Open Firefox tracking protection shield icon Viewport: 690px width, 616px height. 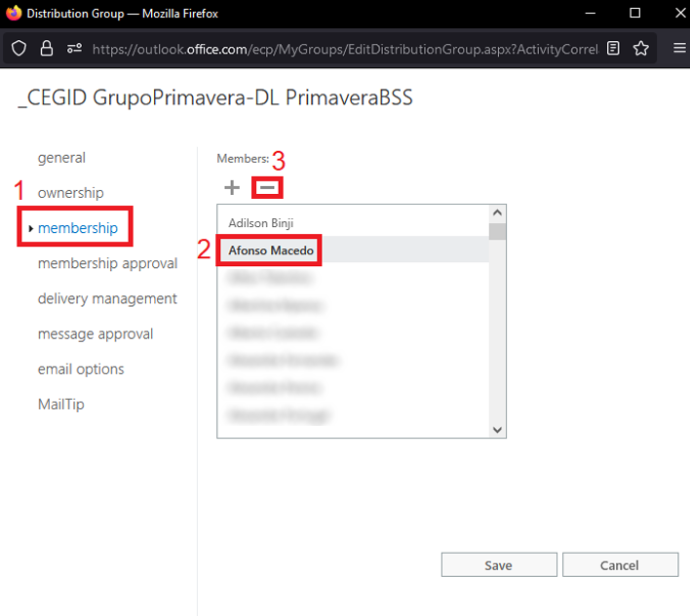pos(19,49)
